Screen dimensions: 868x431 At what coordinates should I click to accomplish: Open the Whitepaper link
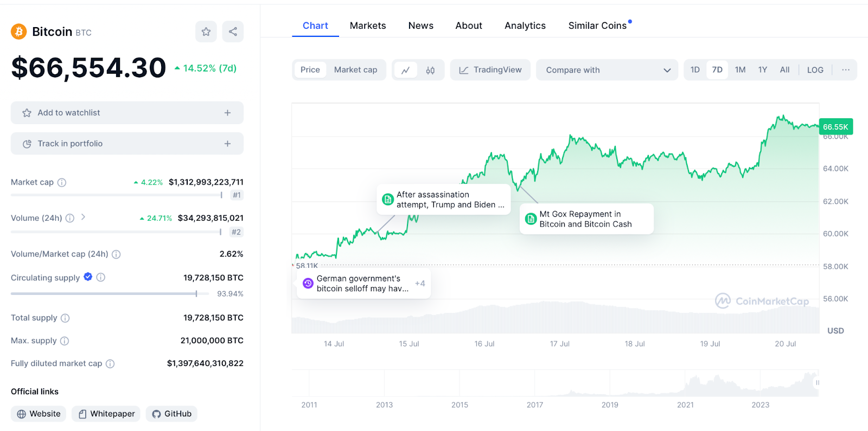click(106, 414)
